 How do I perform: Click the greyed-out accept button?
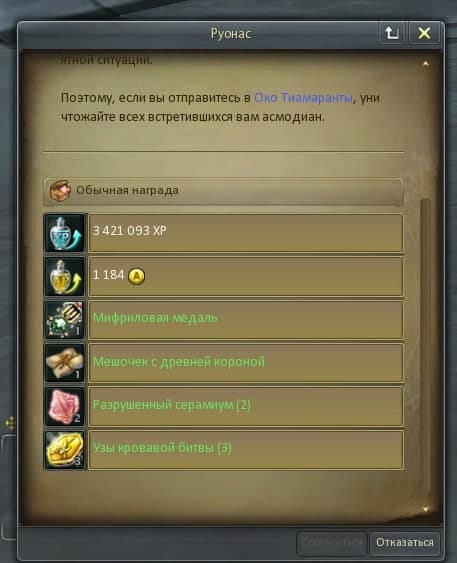click(332, 542)
